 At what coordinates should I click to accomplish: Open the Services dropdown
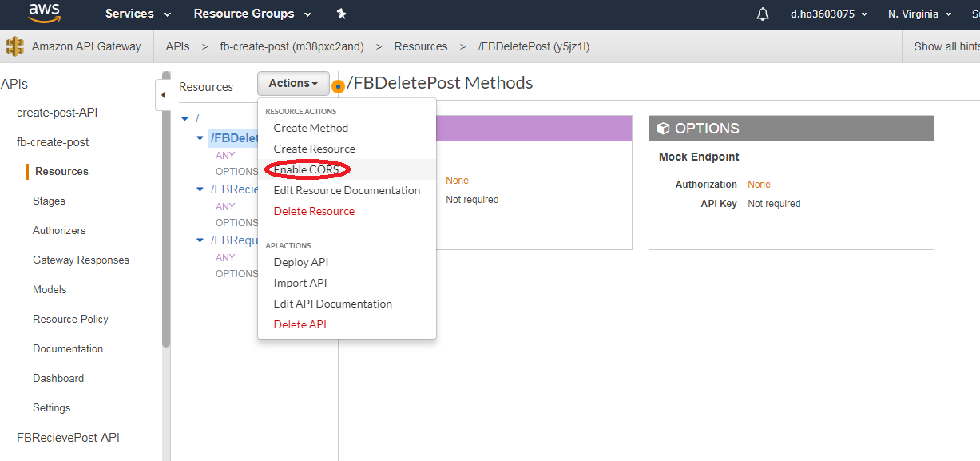click(138, 14)
